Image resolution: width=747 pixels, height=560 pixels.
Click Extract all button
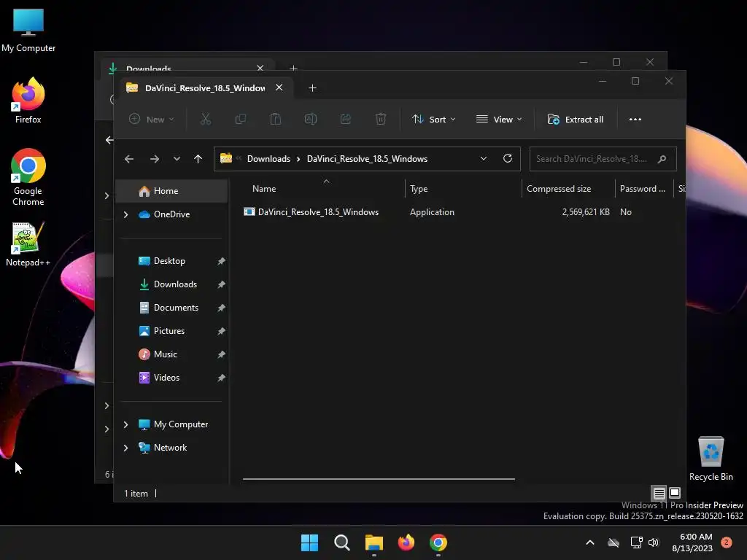[576, 119]
